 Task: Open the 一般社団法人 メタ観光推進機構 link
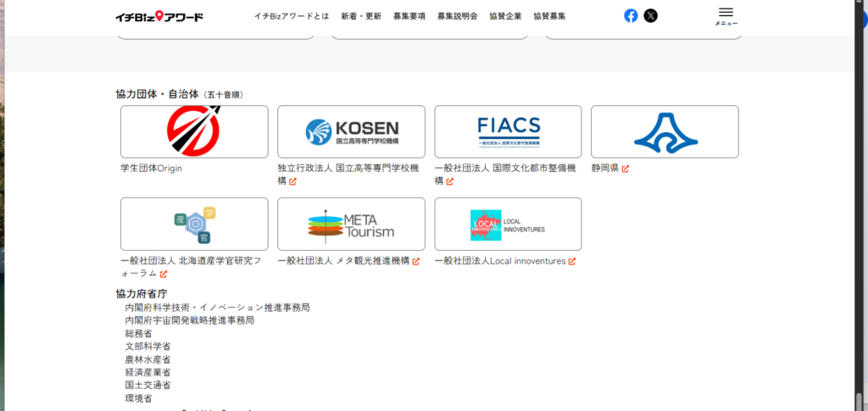tap(343, 260)
